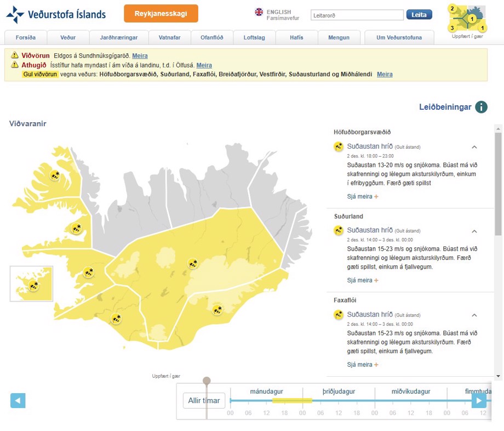Click the Veðurstofa Íslands logo
The image size is (504, 431).
click(56, 15)
